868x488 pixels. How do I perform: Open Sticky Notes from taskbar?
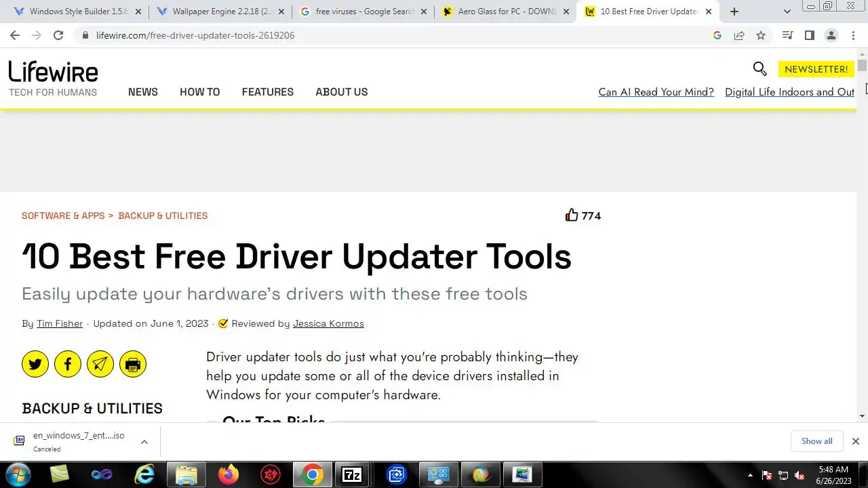(60, 475)
